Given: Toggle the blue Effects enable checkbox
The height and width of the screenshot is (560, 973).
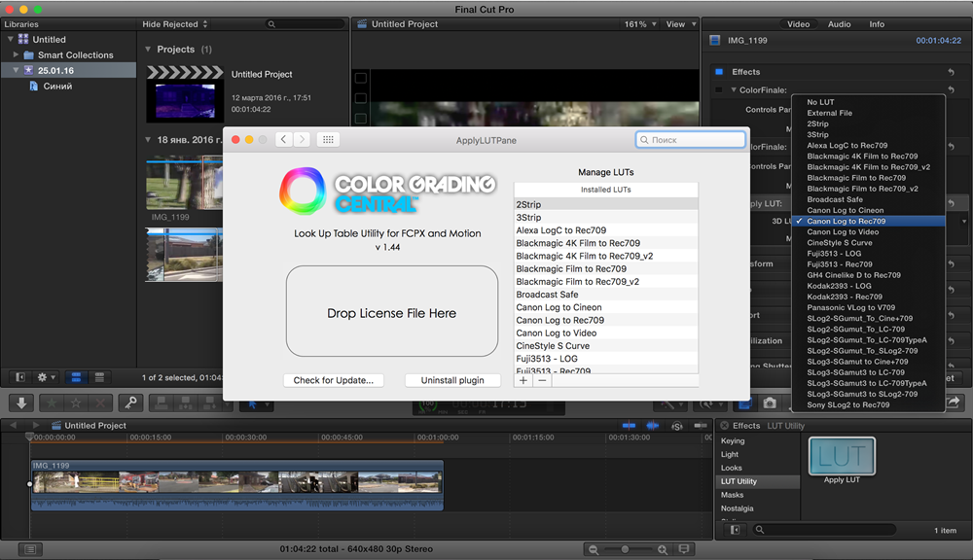Looking at the screenshot, I should [720, 72].
